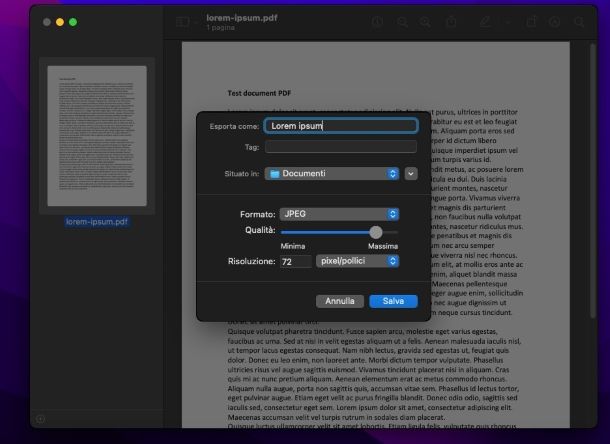The height and width of the screenshot is (444, 610).
Task: Select the lorem-ipsum.pdf page thumbnail in the sidebar
Action: pyautogui.click(x=97, y=136)
